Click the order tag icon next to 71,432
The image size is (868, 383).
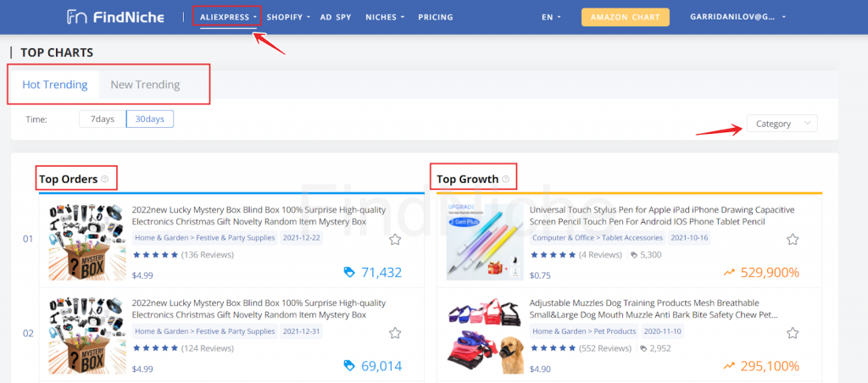(349, 272)
